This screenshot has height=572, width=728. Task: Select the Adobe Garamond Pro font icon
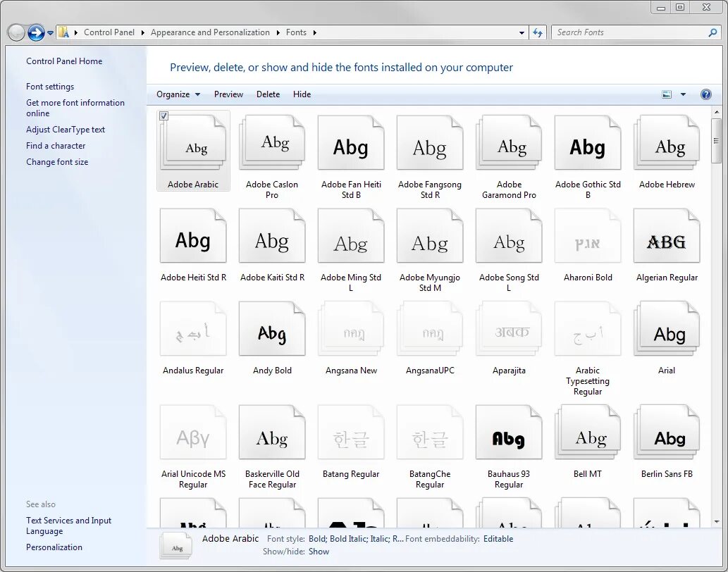pos(509,142)
